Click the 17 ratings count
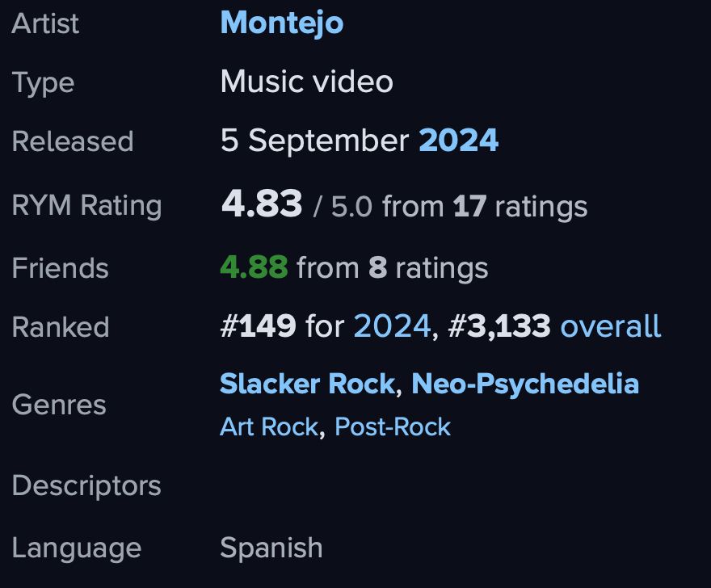This screenshot has height=588, width=711. (x=469, y=206)
